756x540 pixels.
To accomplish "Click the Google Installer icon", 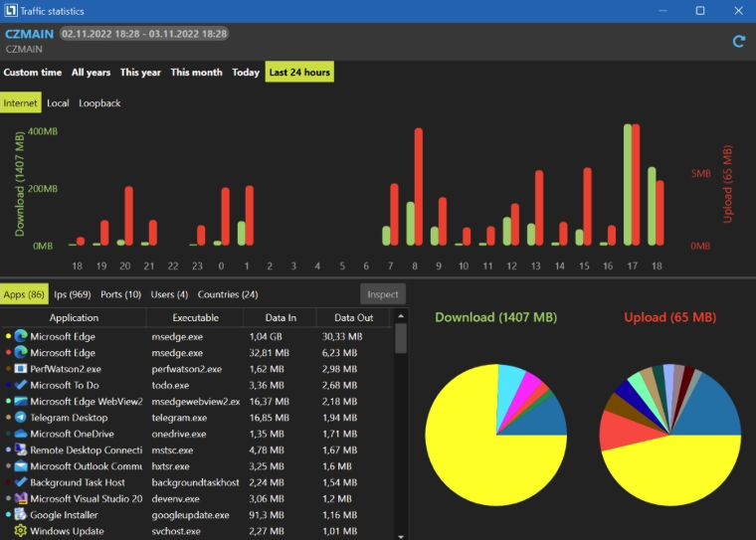I will click(21, 515).
